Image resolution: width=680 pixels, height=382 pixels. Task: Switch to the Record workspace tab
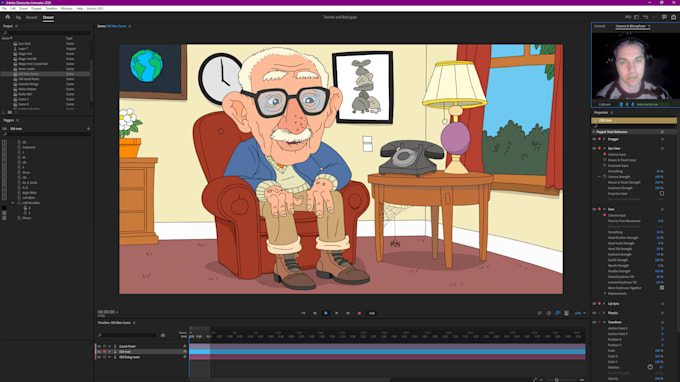click(x=32, y=17)
